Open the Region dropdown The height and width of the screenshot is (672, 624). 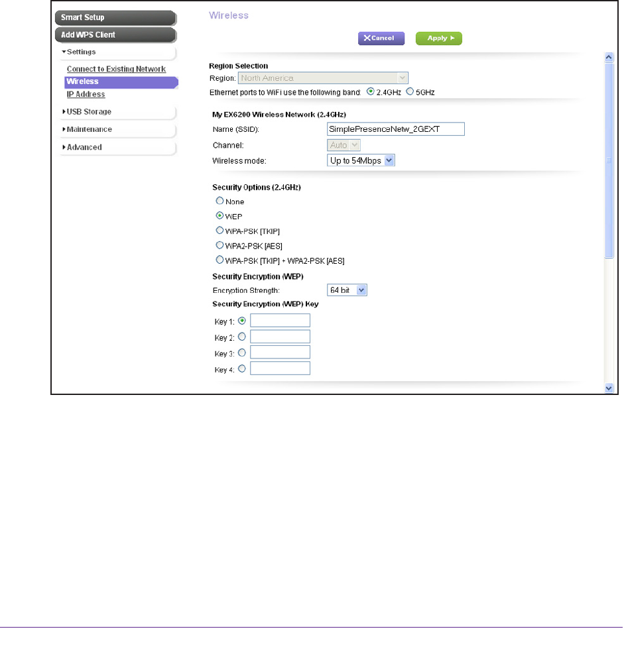pos(323,78)
